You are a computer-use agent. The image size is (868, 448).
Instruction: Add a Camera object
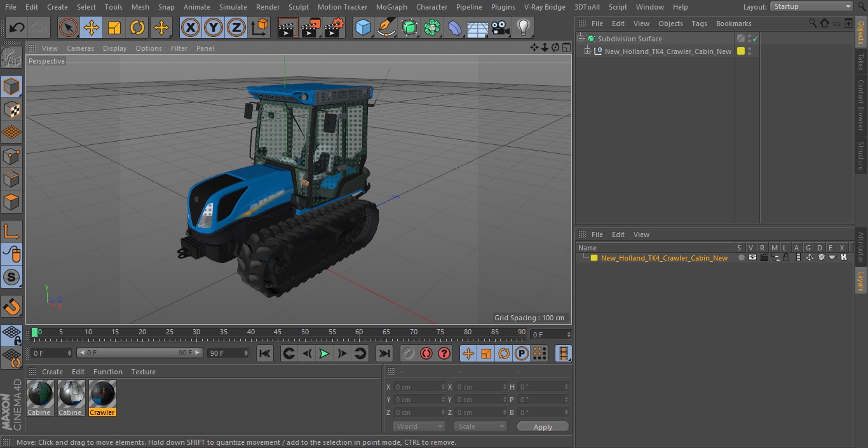click(x=501, y=27)
